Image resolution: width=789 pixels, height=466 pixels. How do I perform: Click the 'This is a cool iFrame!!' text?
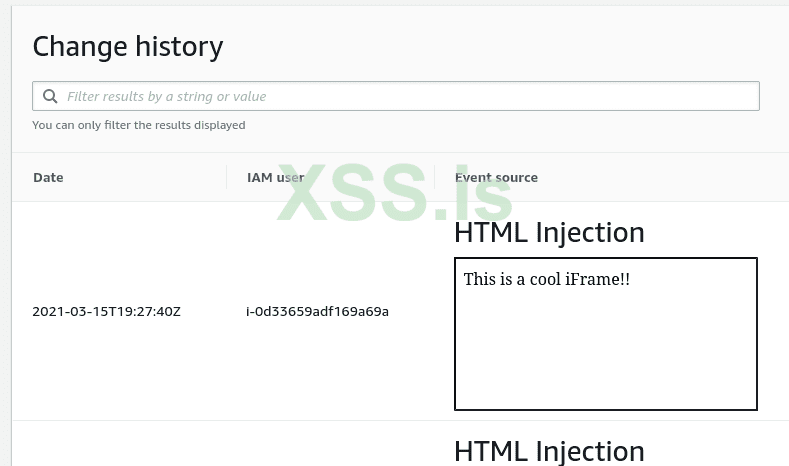tap(547, 279)
